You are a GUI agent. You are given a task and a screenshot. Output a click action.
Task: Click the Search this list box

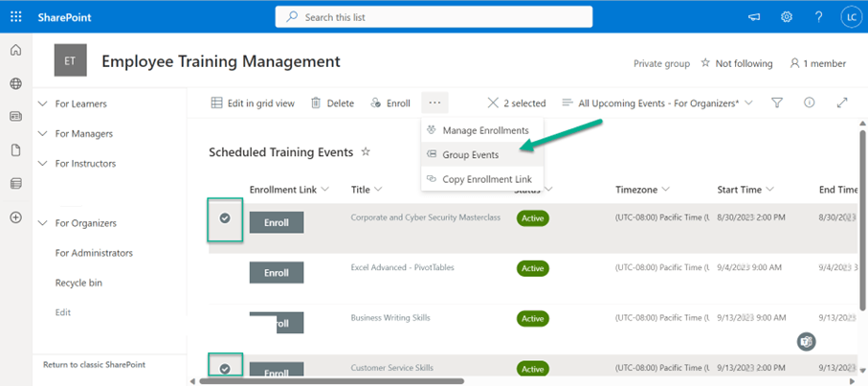(x=434, y=17)
